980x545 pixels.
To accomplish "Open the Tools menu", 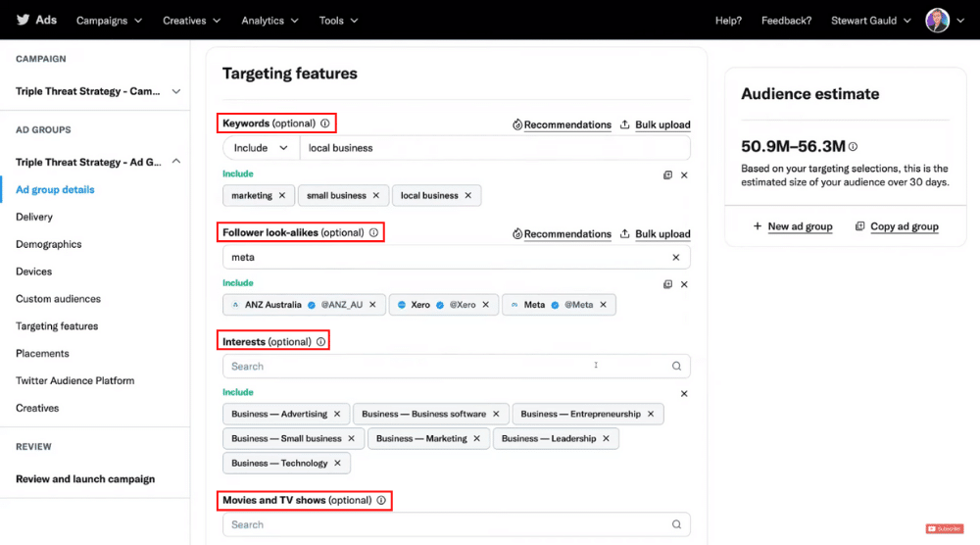I will click(x=339, y=21).
